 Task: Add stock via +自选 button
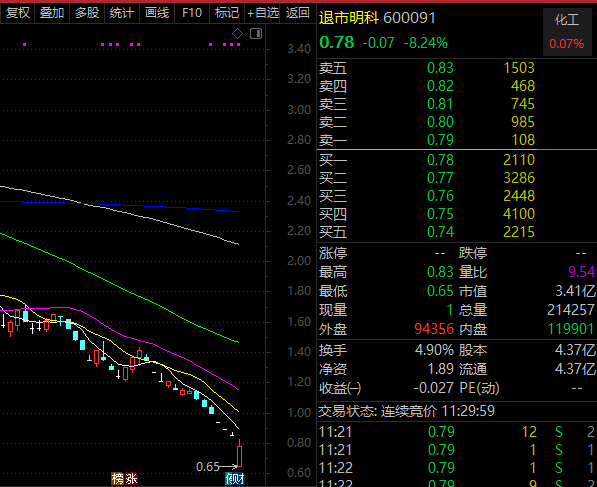(263, 13)
